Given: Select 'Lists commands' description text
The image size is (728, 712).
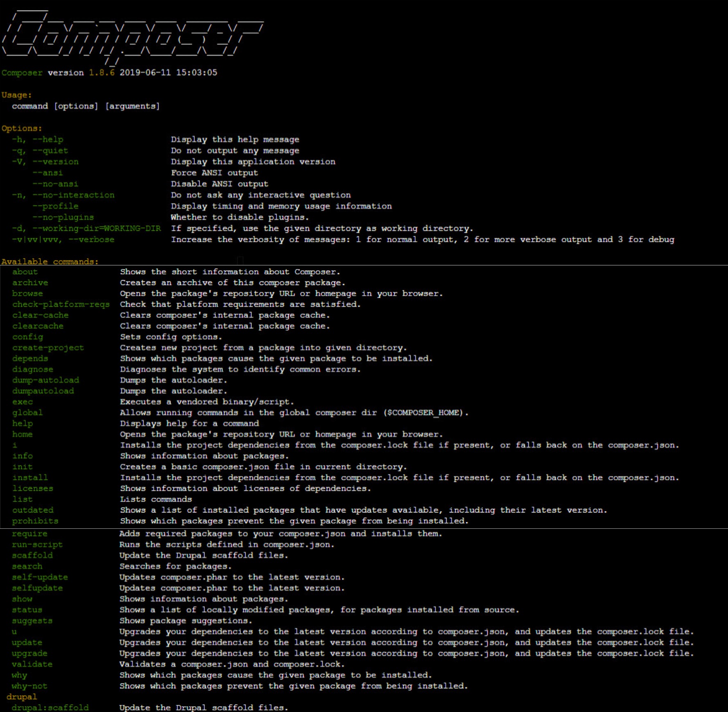Looking at the screenshot, I should pos(156,499).
